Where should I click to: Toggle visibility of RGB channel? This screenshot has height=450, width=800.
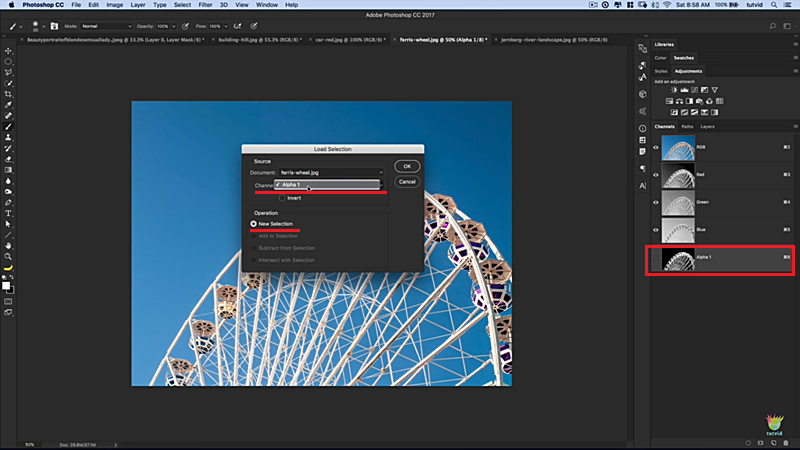656,147
